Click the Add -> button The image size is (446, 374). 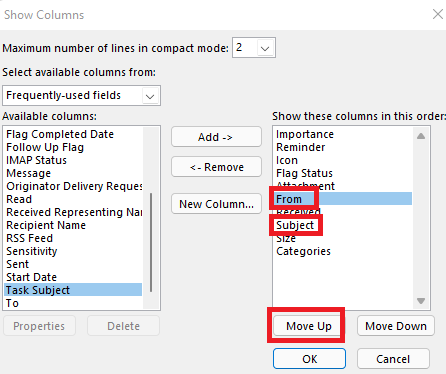tap(216, 137)
